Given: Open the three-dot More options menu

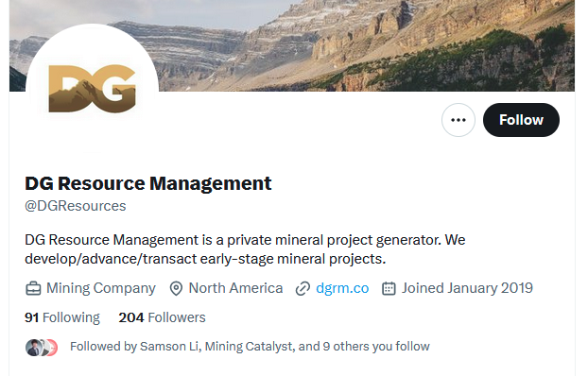Looking at the screenshot, I should coord(458,120).
